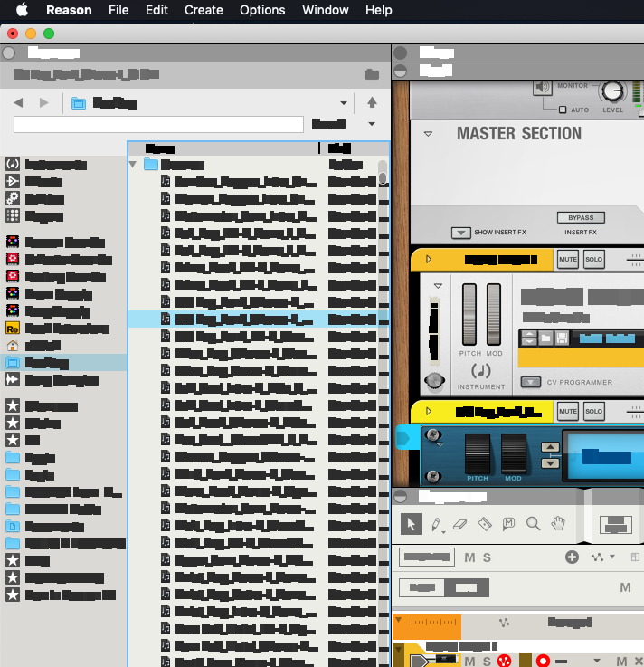644x667 pixels.
Task: Select the Pencil tool
Action: click(x=437, y=525)
